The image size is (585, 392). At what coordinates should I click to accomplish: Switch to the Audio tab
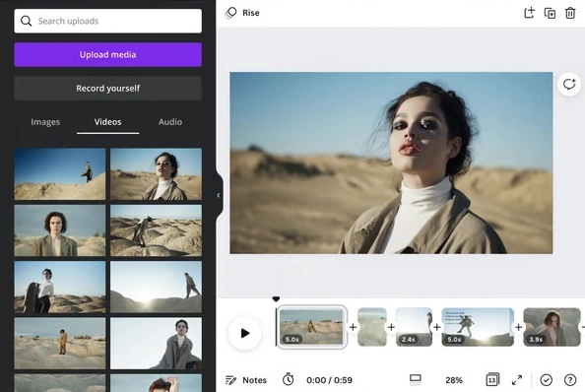[x=170, y=122]
